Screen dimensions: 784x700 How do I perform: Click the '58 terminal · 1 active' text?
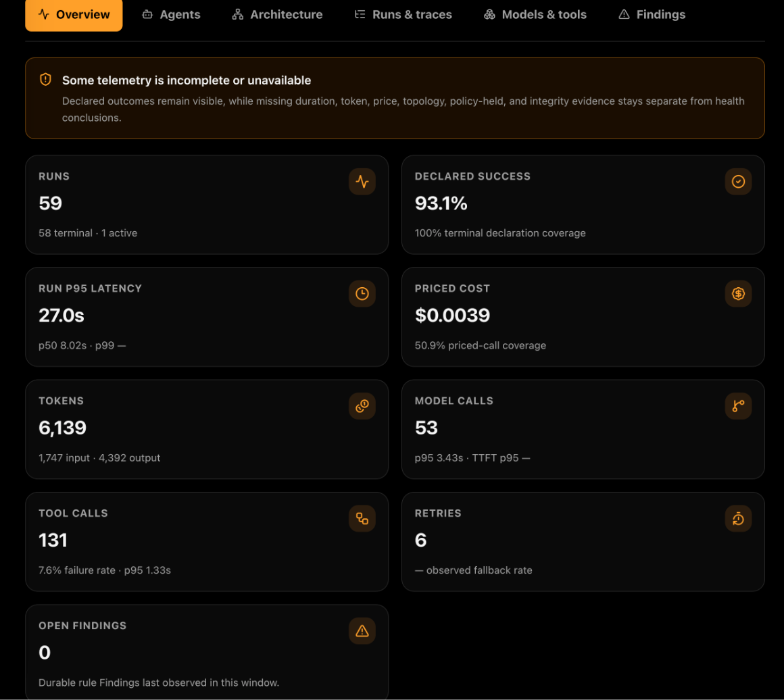[x=88, y=233]
